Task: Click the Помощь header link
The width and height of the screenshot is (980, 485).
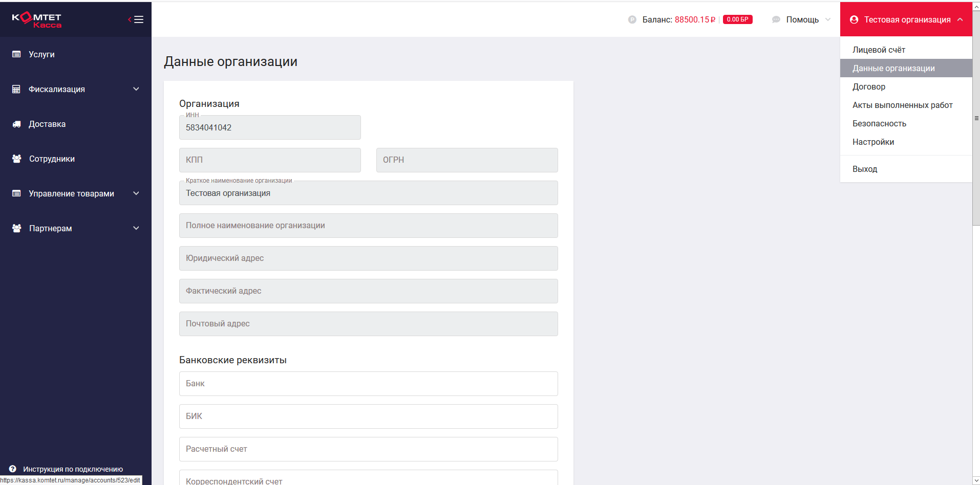Action: coord(802,19)
